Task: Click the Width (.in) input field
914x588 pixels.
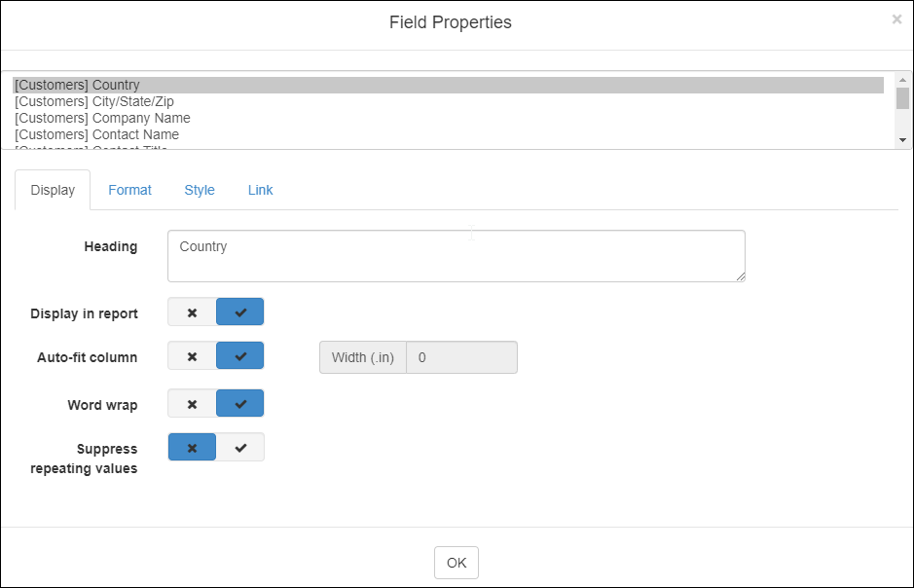Action: pyautogui.click(x=461, y=357)
